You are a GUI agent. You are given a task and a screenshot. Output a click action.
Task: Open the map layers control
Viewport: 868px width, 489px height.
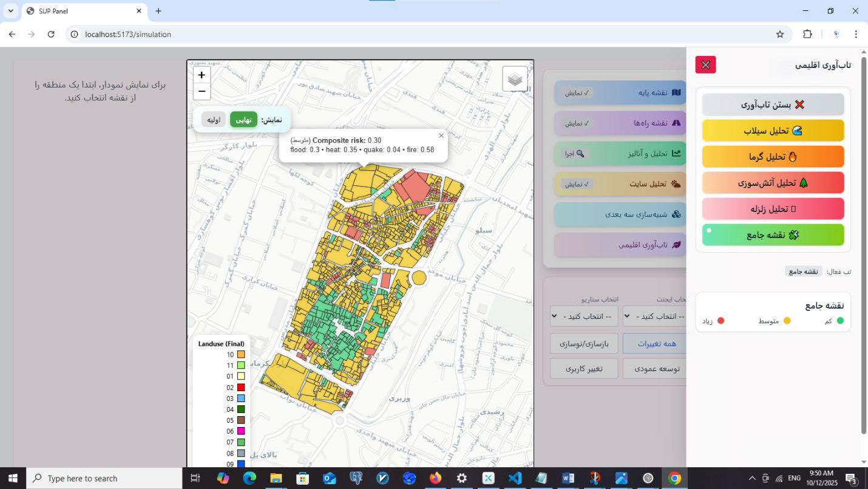515,79
